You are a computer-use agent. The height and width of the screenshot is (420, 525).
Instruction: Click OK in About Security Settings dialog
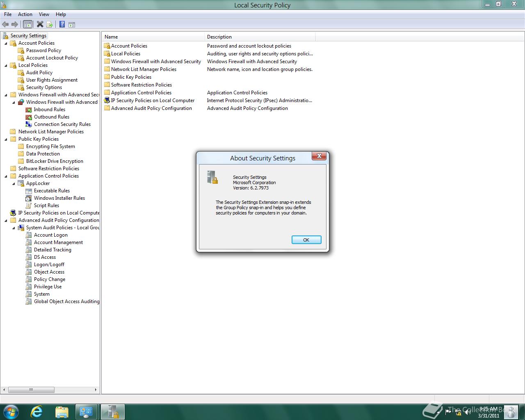point(306,240)
